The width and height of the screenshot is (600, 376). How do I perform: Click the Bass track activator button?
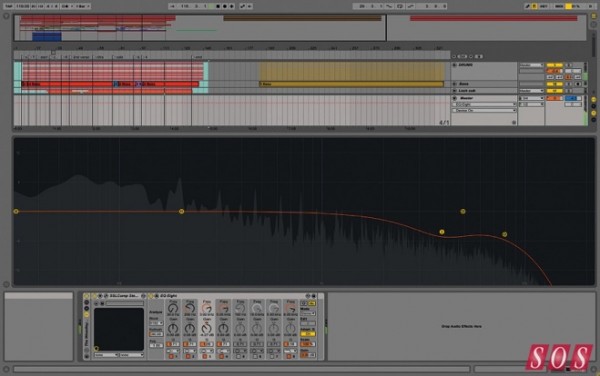click(554, 84)
